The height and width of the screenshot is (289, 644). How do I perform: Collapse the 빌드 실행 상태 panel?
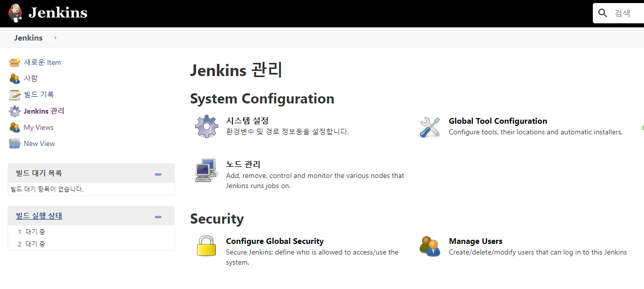click(158, 216)
